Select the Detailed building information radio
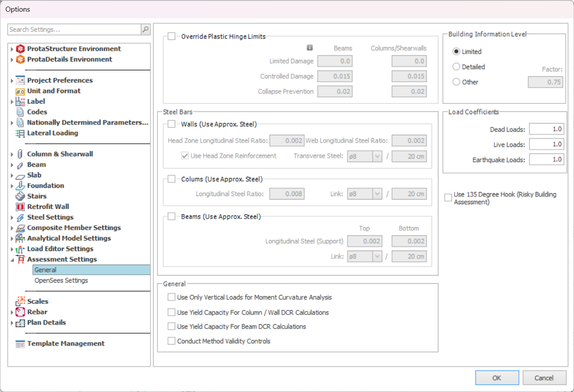Screen dimensions: 574x392 (x=457, y=67)
